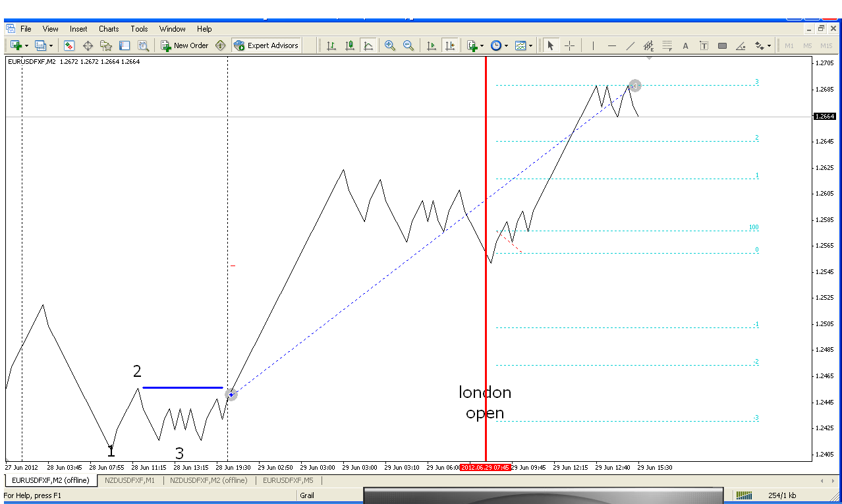The width and height of the screenshot is (842, 504).
Task: Expand the Templates dropdown arrow
Action: (x=530, y=46)
